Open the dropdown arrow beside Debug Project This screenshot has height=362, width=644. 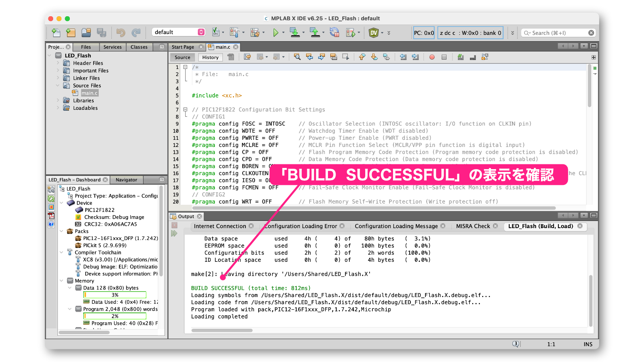(x=359, y=33)
